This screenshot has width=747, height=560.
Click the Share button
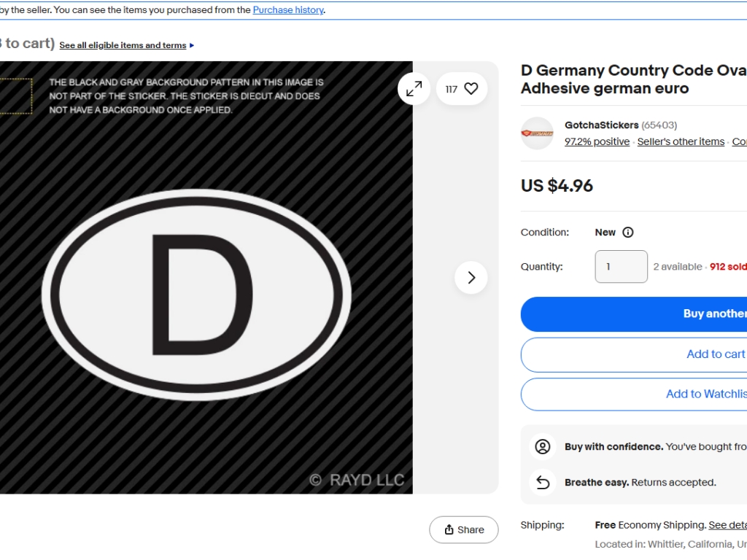[x=463, y=530]
